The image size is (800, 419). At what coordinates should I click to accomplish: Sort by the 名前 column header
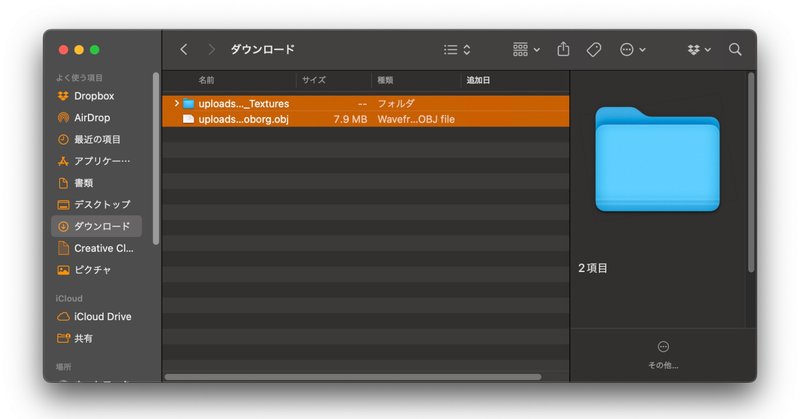[x=206, y=80]
